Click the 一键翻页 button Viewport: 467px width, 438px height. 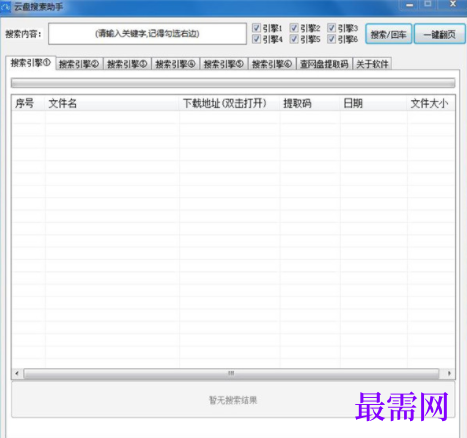(x=440, y=34)
